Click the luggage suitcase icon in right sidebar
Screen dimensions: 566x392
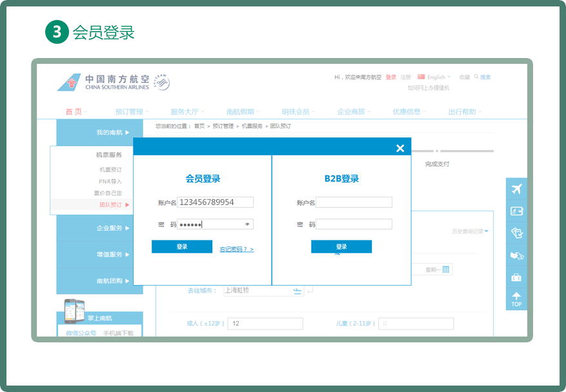point(516,277)
